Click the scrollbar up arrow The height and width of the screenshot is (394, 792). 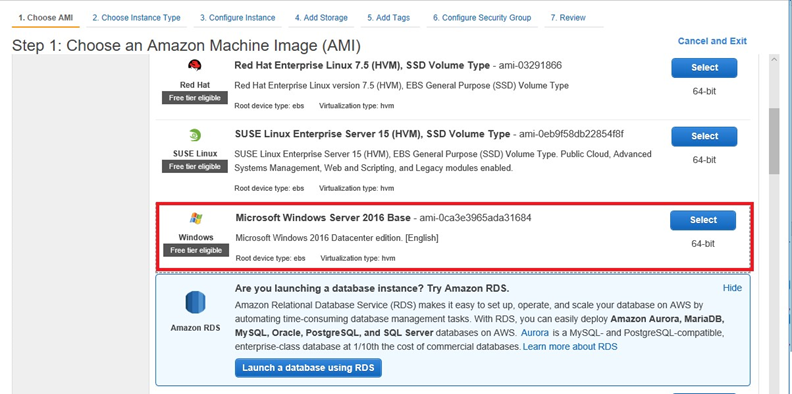[x=774, y=59]
